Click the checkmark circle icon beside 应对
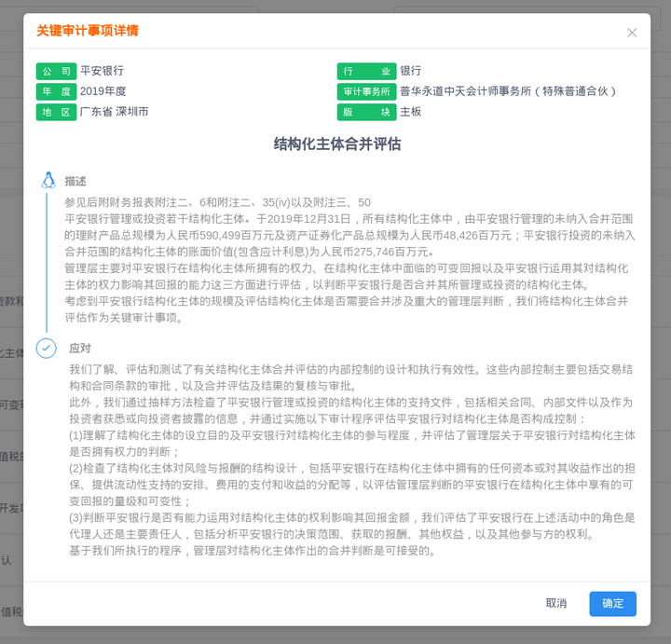The image size is (671, 644). (47, 348)
